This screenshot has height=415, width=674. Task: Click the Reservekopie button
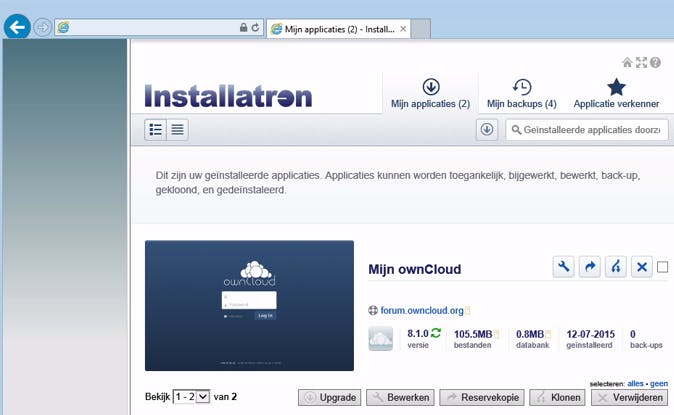[x=482, y=397]
